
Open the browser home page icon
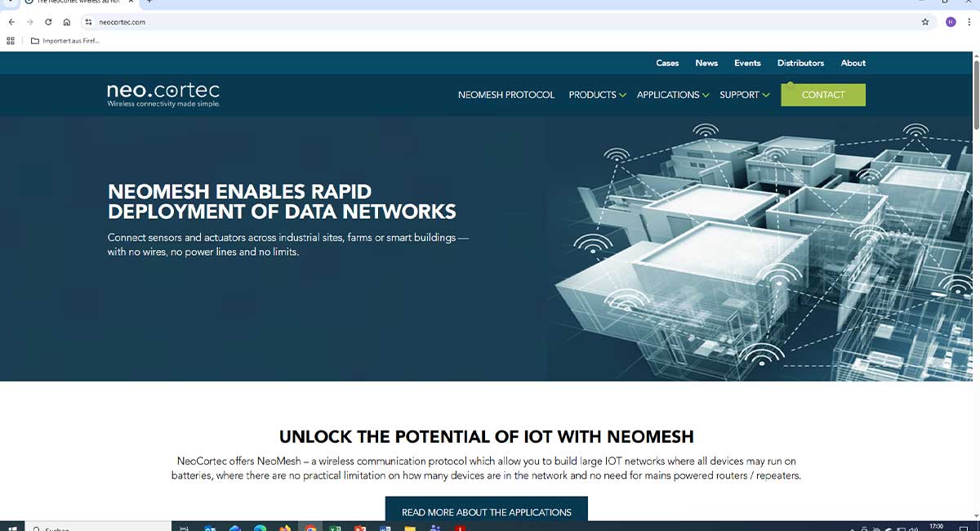pyautogui.click(x=67, y=22)
